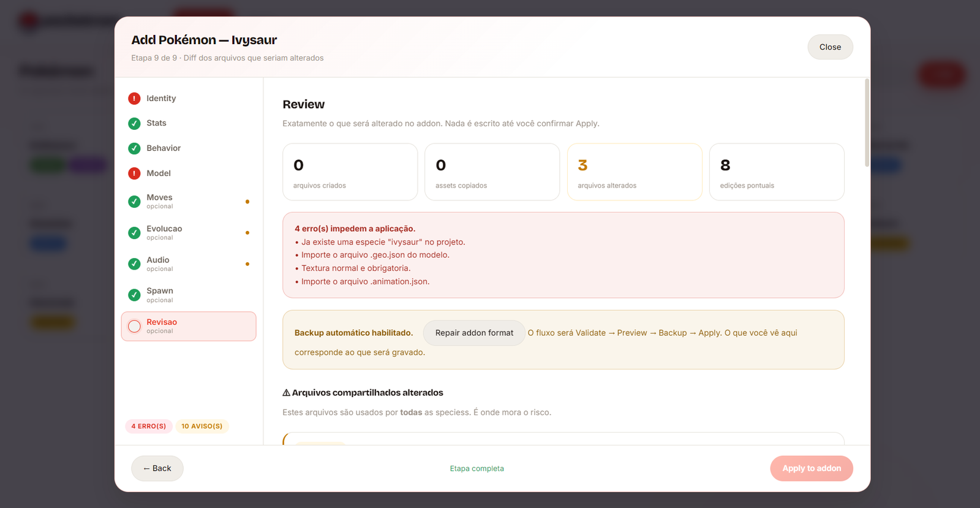Viewport: 980px width, 508px height.
Task: Open the Identity step
Action: click(x=189, y=99)
